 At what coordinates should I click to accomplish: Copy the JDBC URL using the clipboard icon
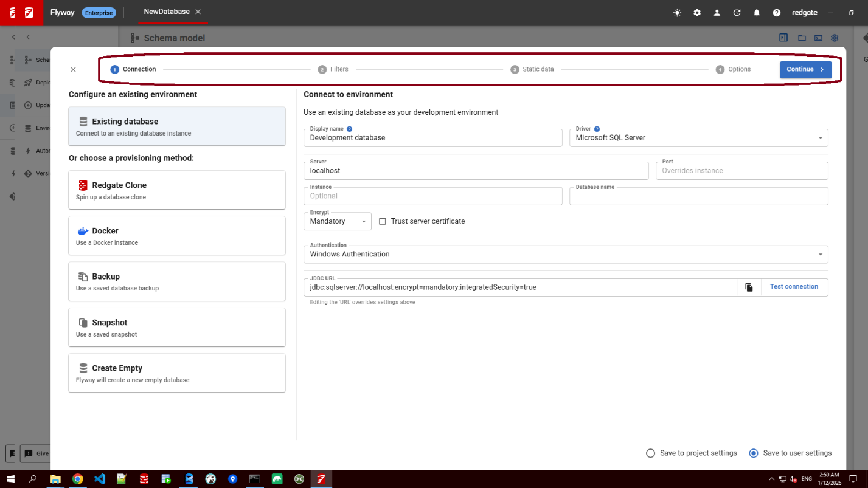coord(748,287)
